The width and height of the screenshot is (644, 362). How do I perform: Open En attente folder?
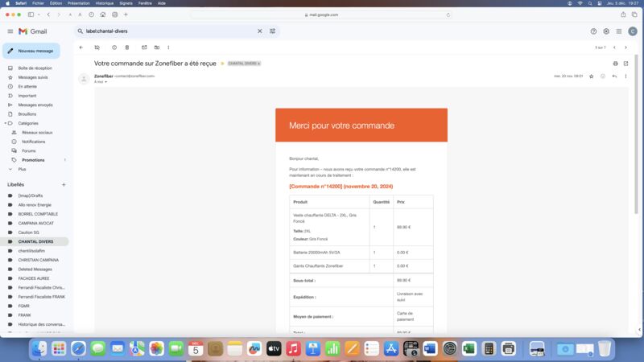27,87
